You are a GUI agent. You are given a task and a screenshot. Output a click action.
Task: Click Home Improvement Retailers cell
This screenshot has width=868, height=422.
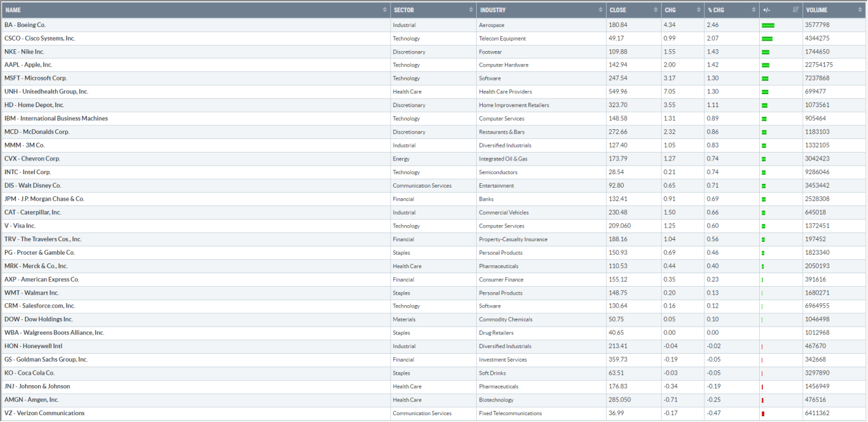point(514,105)
